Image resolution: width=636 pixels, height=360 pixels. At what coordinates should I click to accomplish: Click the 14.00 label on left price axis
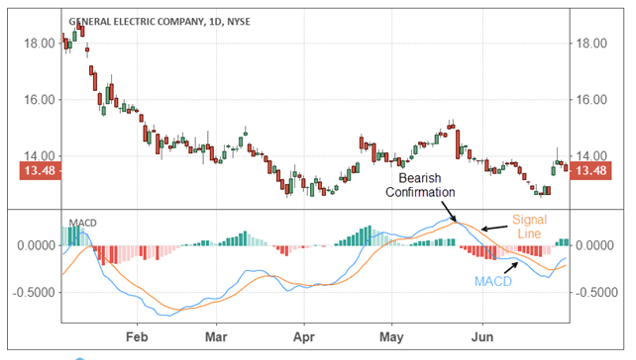point(40,155)
